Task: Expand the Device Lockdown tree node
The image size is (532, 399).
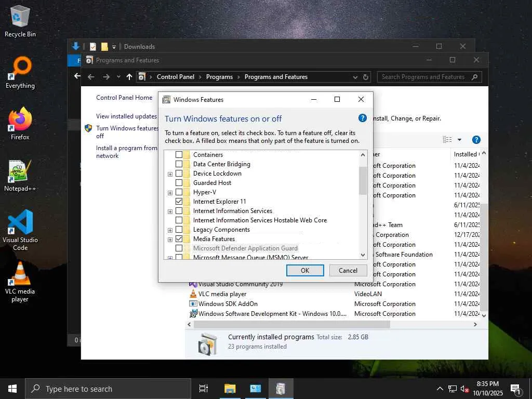Action: tap(170, 174)
